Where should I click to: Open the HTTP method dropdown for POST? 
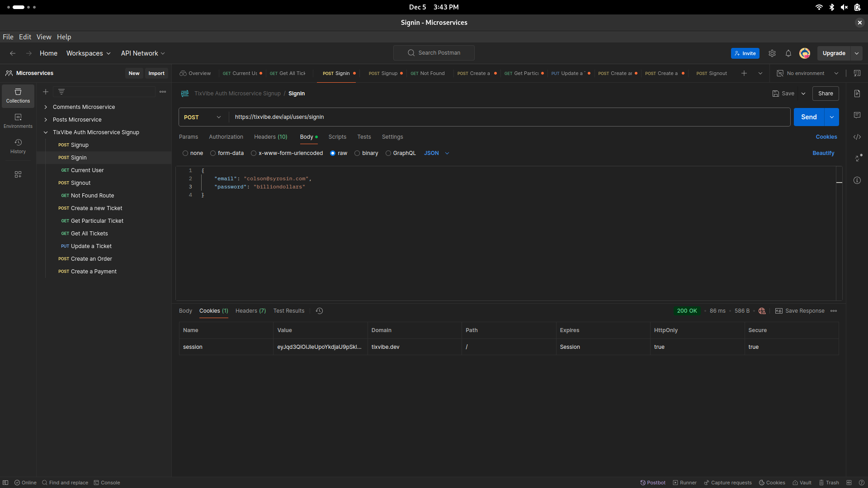(x=202, y=117)
